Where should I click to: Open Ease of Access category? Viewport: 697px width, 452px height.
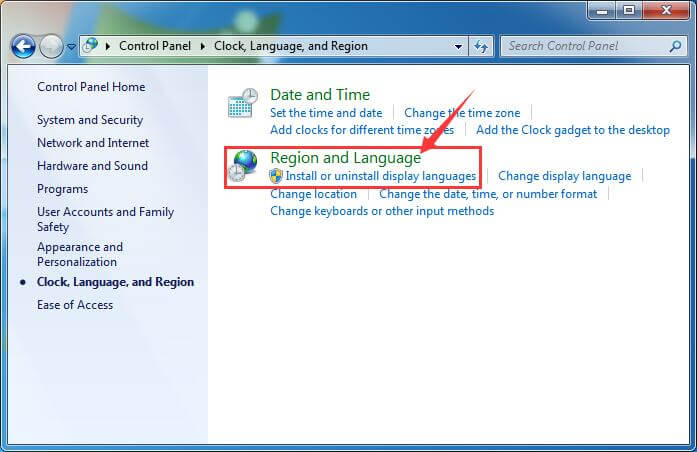tap(75, 305)
